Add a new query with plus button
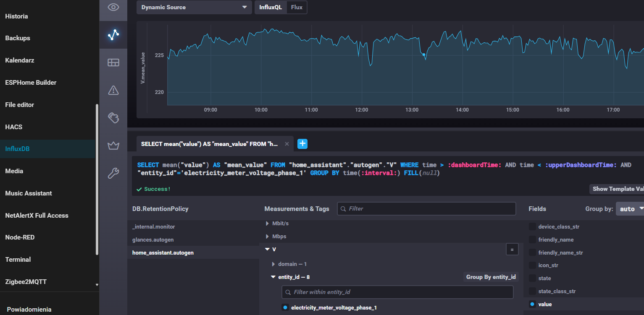Screen dimensions: 644x315 pyautogui.click(x=302, y=144)
